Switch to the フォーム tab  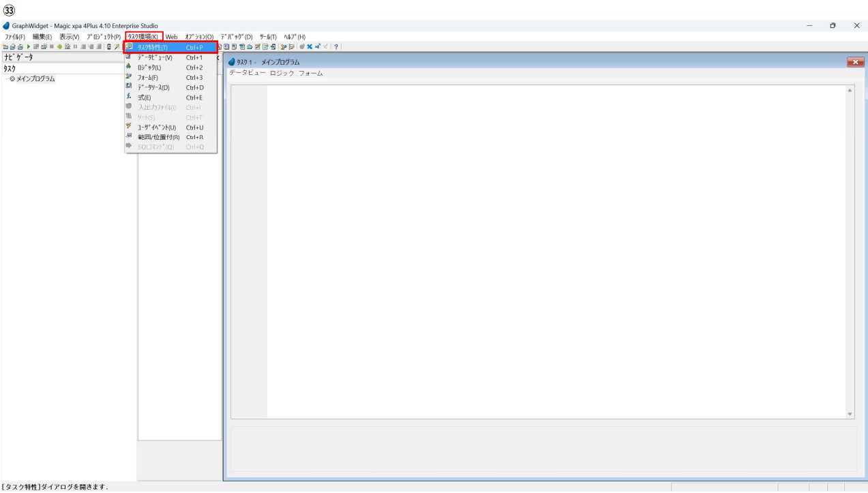pyautogui.click(x=311, y=73)
